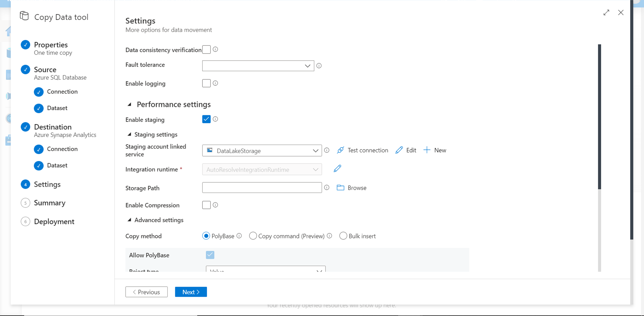
Task: Click the Edit pencil icon for staging service
Action: tap(399, 150)
